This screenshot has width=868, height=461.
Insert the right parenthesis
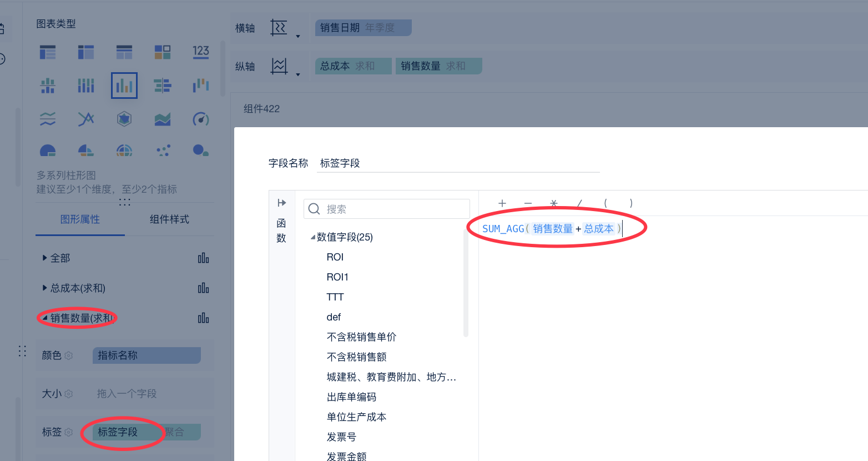(631, 203)
